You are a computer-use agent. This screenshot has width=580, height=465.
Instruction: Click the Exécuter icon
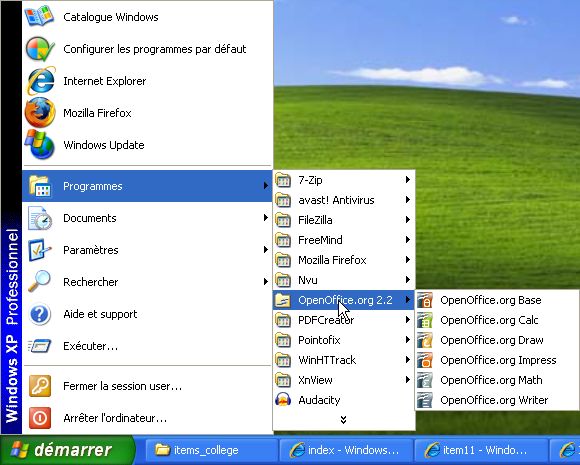pos(39,346)
